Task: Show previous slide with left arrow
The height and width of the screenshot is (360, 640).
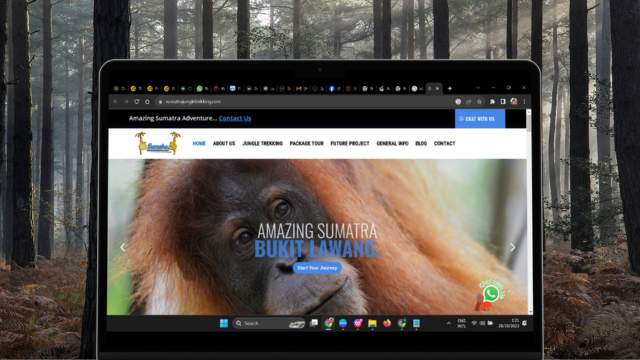Action: click(x=122, y=247)
